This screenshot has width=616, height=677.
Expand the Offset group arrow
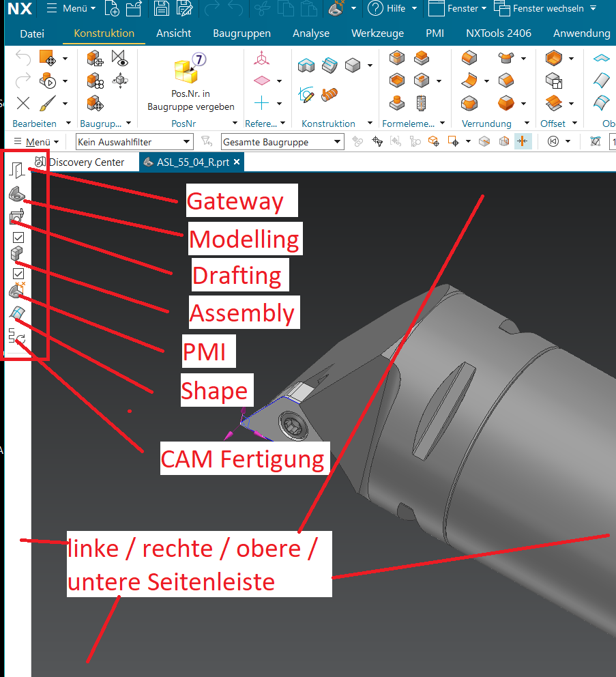tap(574, 124)
